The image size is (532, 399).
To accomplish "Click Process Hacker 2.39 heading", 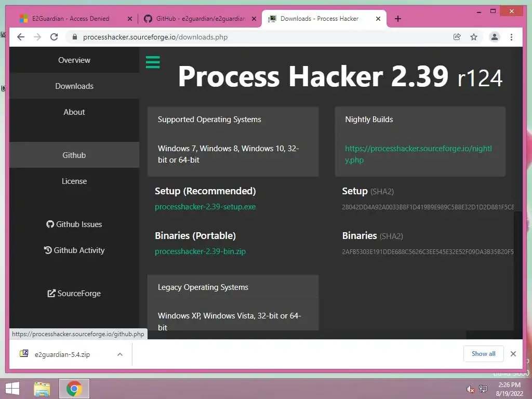I will point(340,77).
